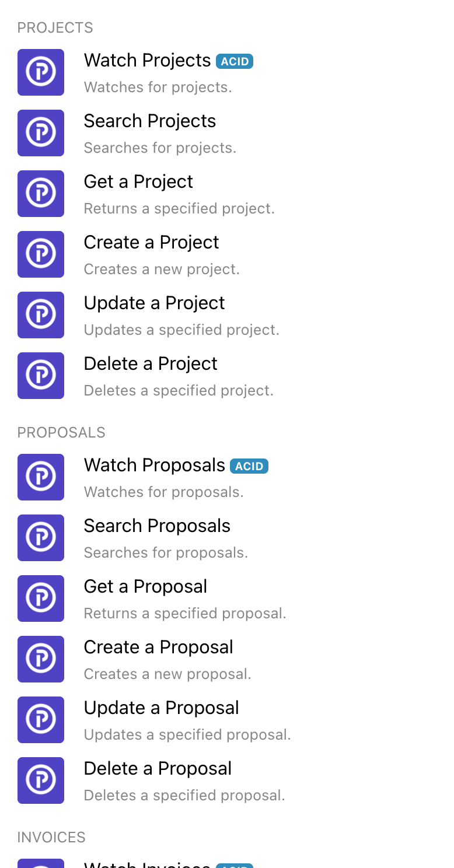Select the Create a Proposal icon
Screen dimensions: 454x868
point(41,659)
